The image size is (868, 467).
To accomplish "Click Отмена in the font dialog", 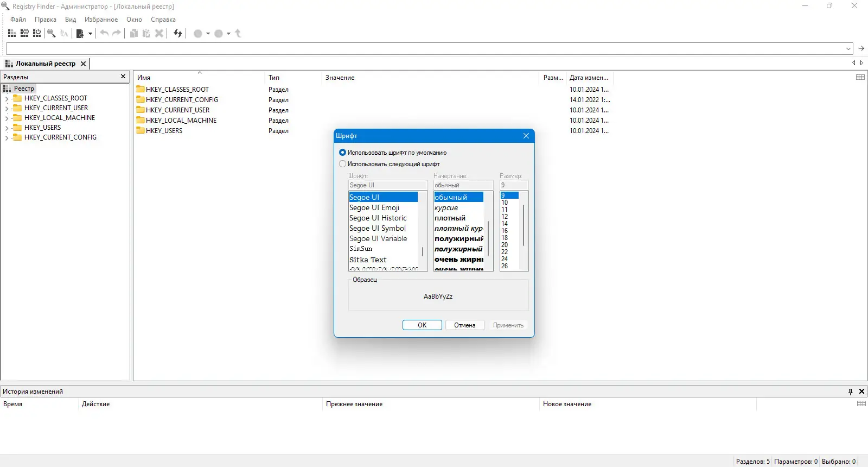I will pyautogui.click(x=465, y=325).
